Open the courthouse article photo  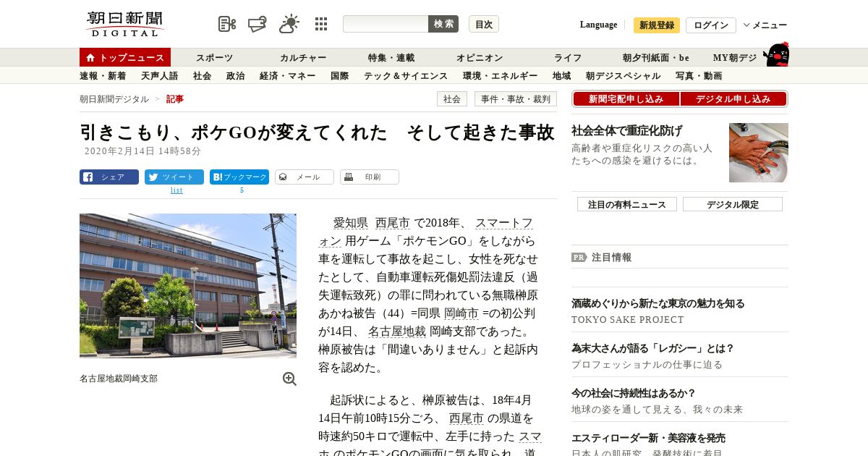tap(188, 286)
